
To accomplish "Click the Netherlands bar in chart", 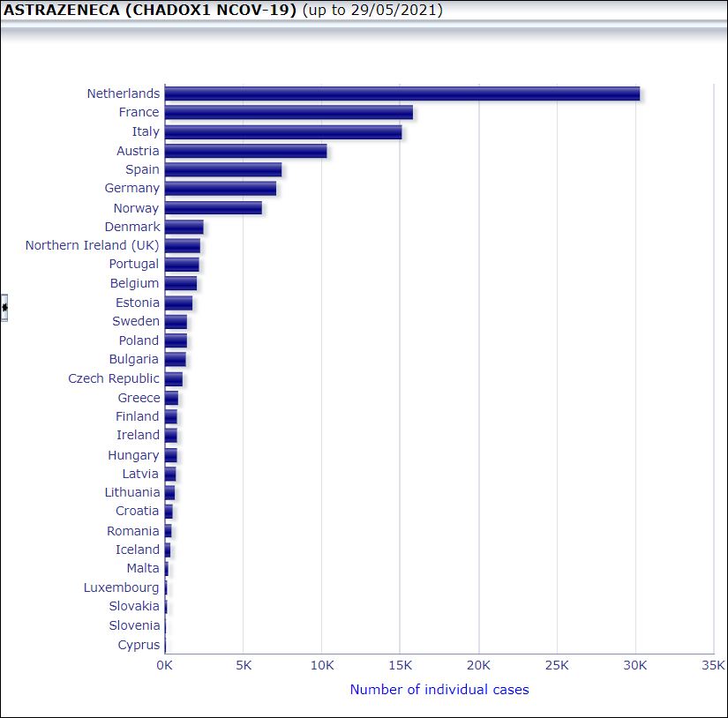I will tap(402, 93).
